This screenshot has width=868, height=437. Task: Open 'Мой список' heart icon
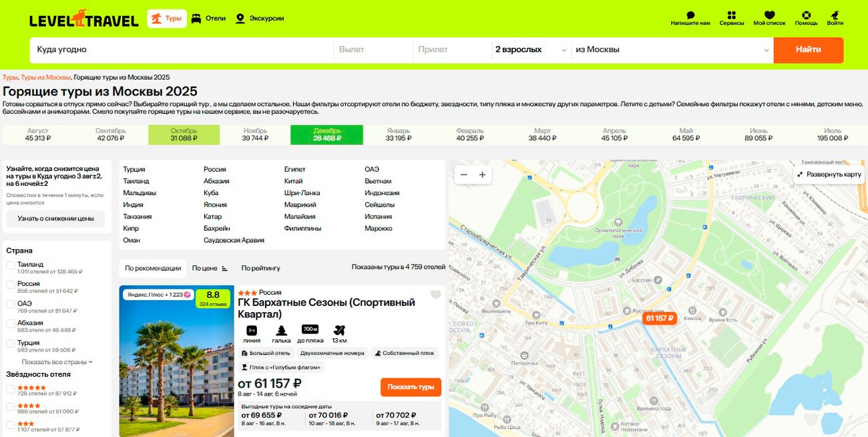(x=769, y=15)
